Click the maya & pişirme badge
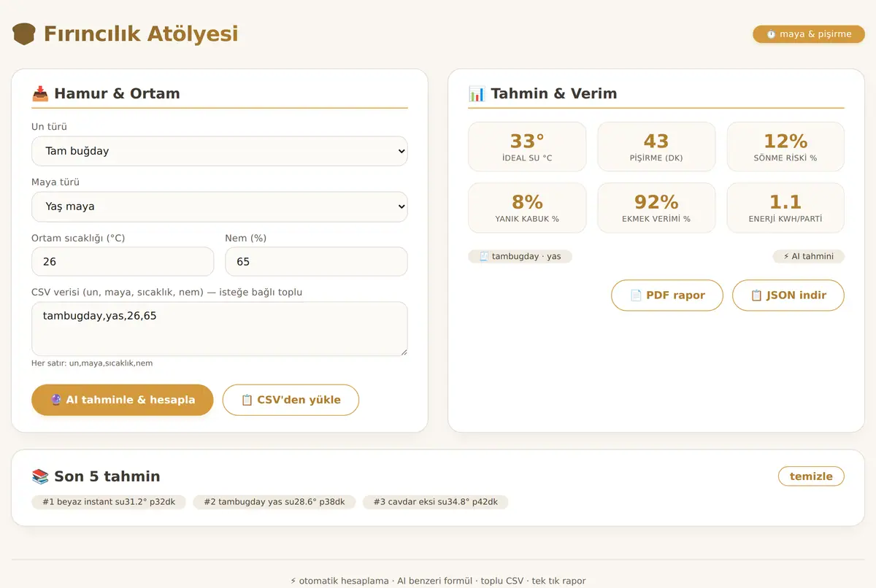The height and width of the screenshot is (588, 876). 809,34
